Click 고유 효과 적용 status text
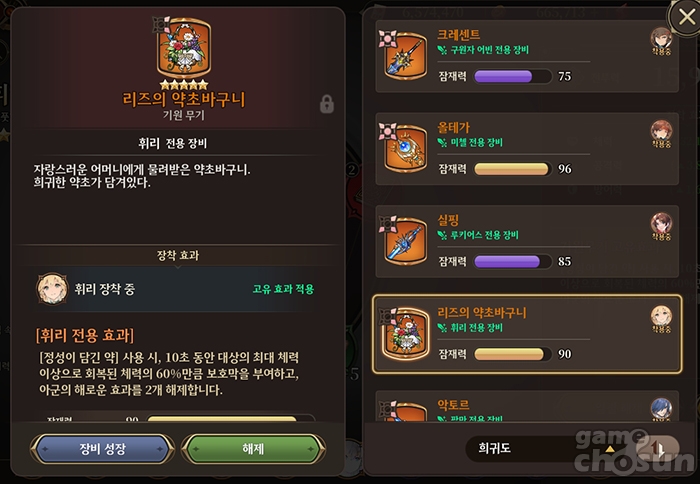700x484 pixels. 283,289
